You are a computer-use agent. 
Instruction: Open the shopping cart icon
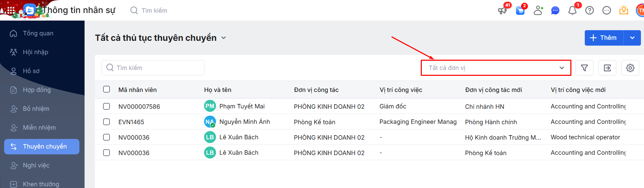coord(520,11)
